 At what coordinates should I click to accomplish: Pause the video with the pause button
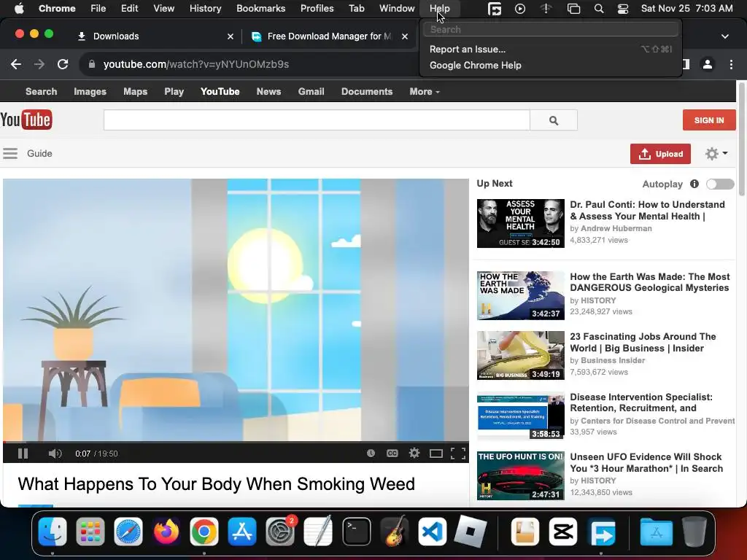pos(23,454)
